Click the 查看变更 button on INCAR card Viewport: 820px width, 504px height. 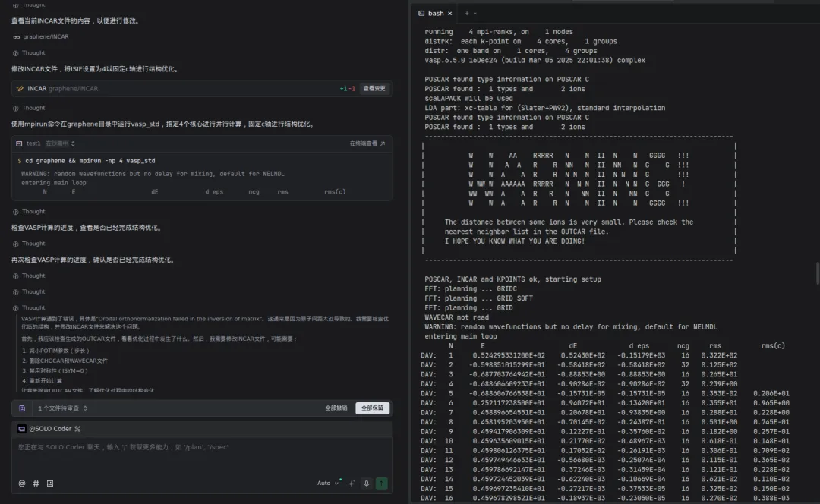click(x=374, y=88)
